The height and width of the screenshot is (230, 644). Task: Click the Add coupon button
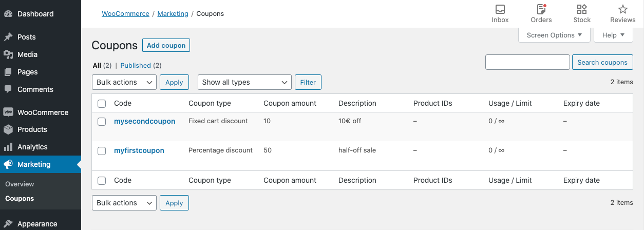[166, 45]
